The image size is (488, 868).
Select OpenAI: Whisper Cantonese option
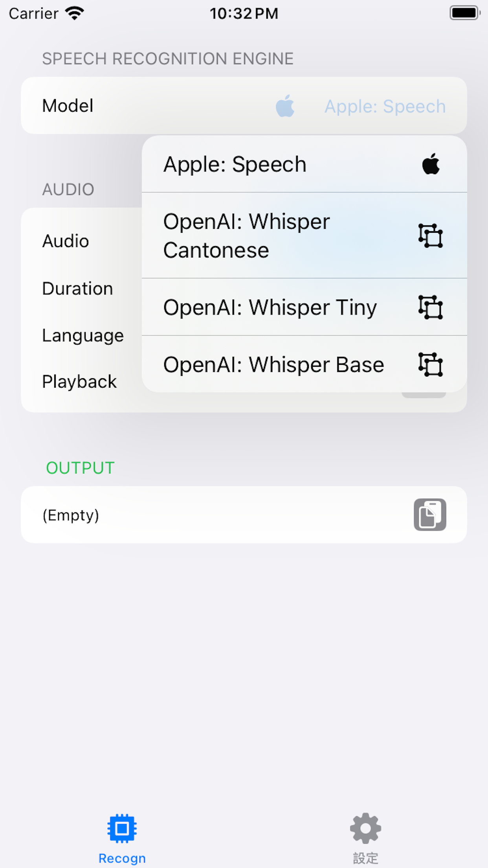pyautogui.click(x=305, y=235)
